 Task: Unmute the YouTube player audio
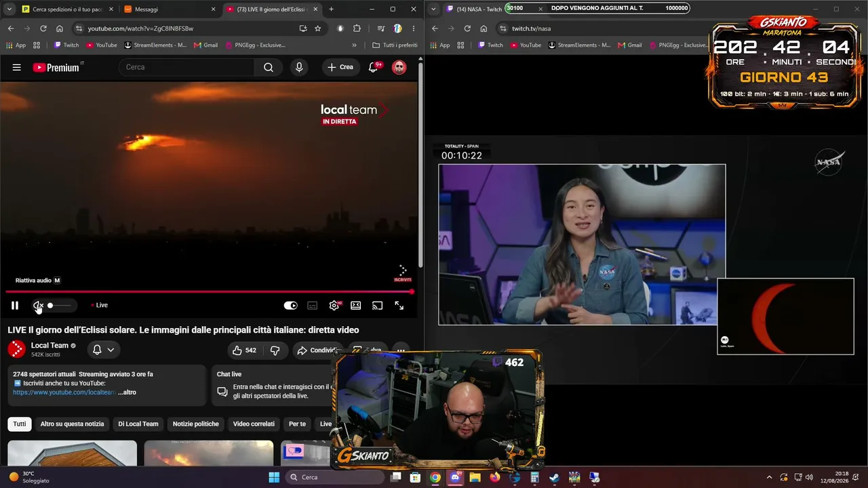38,306
